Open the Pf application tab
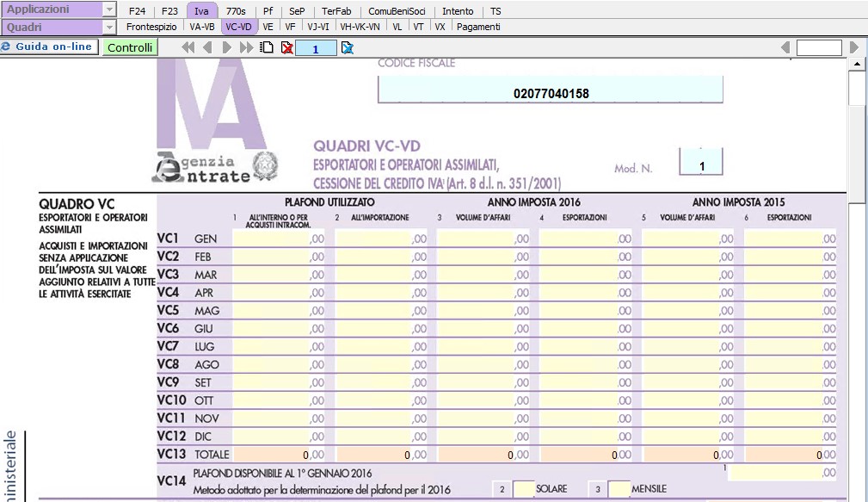Image resolution: width=868 pixels, height=502 pixels. [268, 11]
